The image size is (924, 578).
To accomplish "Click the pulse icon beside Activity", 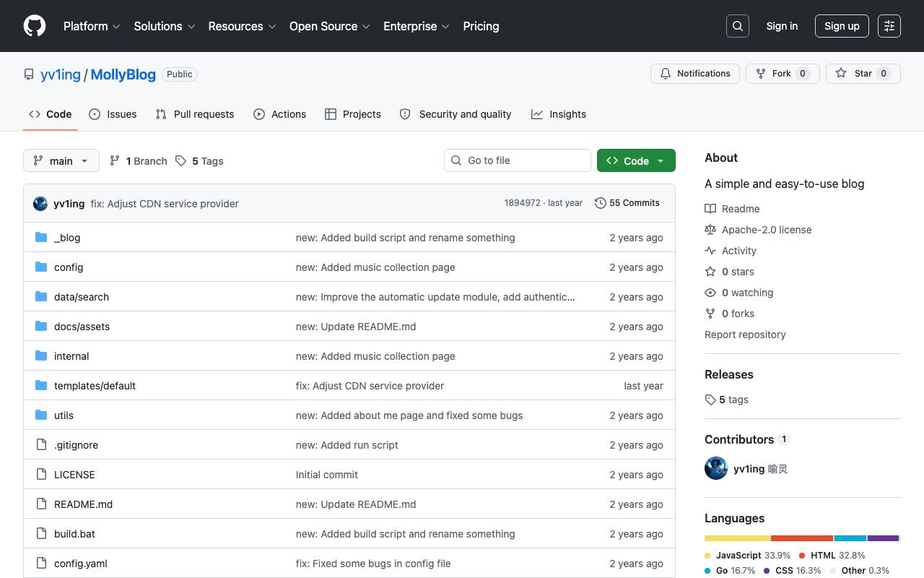I will [x=710, y=251].
